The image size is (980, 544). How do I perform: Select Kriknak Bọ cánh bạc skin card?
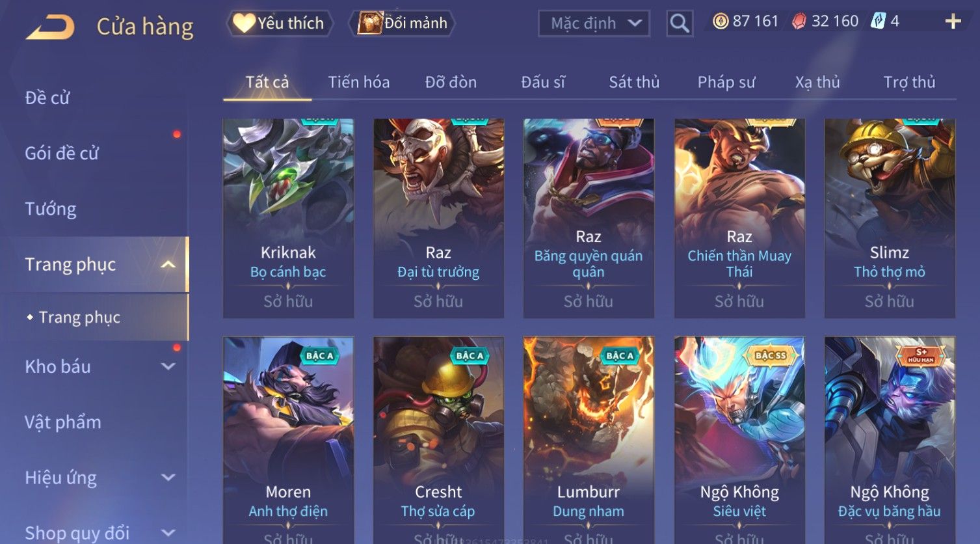pyautogui.click(x=288, y=218)
